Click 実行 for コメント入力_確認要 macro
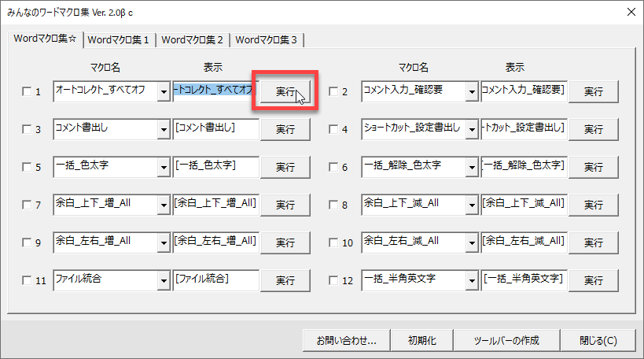 594,91
